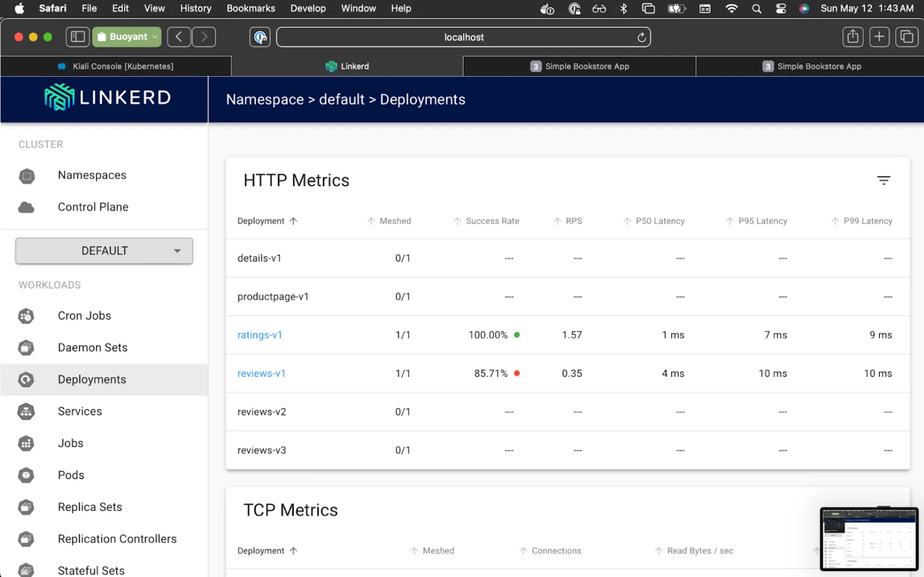Image resolution: width=924 pixels, height=577 pixels.
Task: Click the 100.00% success rate value
Action: pyautogui.click(x=488, y=335)
